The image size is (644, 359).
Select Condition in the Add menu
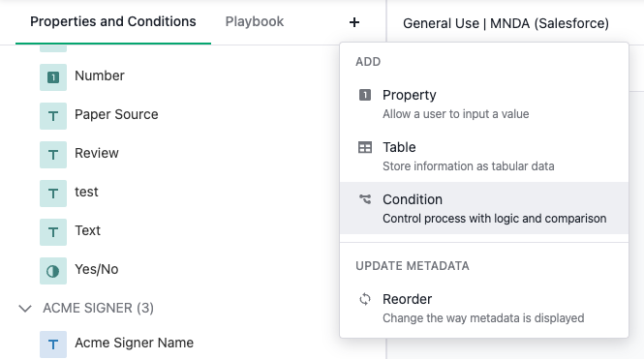484,208
